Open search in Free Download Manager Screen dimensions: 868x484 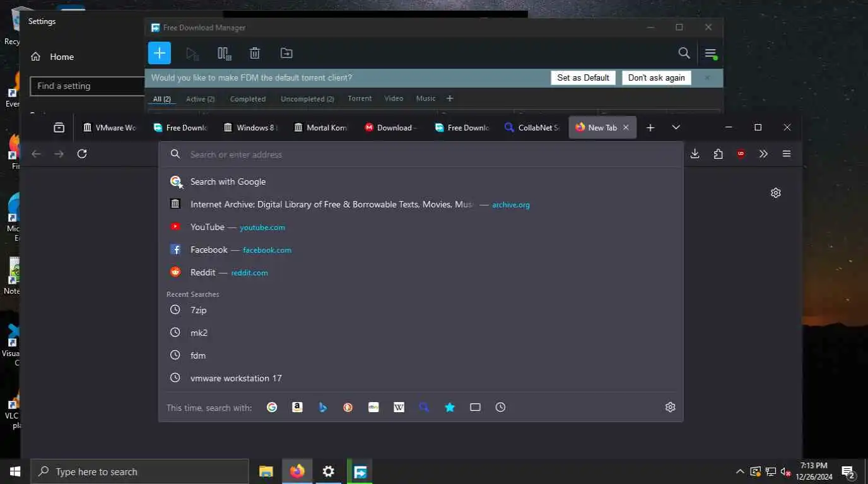click(684, 53)
